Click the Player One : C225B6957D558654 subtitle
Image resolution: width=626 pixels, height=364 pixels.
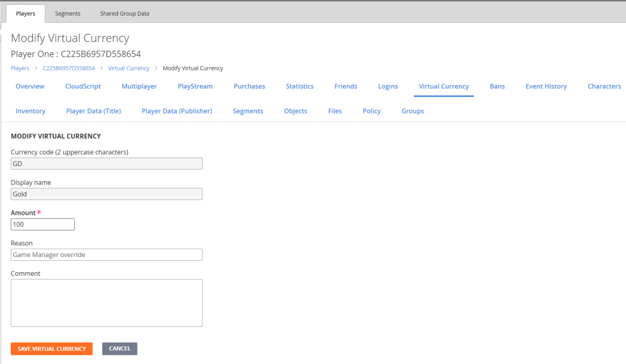[76, 54]
